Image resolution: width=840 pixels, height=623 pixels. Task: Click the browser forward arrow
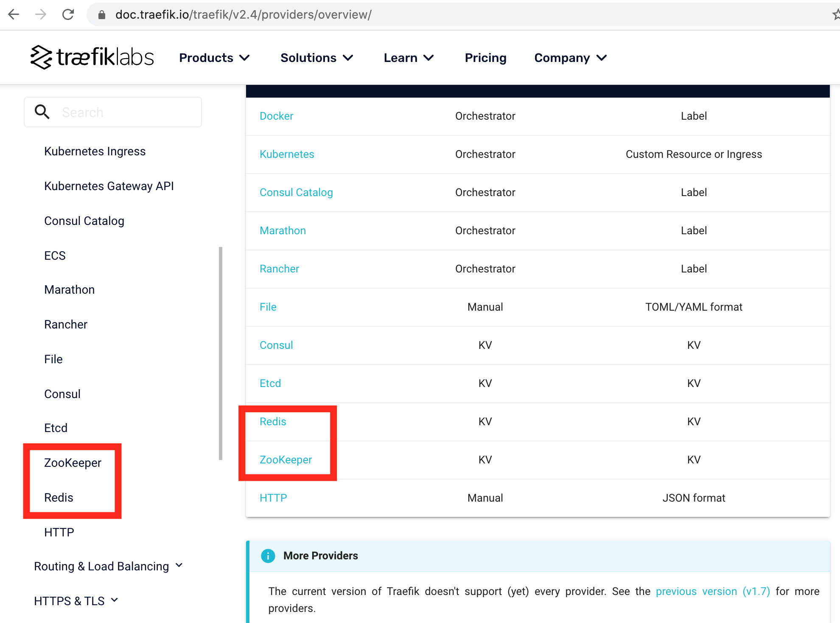[41, 14]
